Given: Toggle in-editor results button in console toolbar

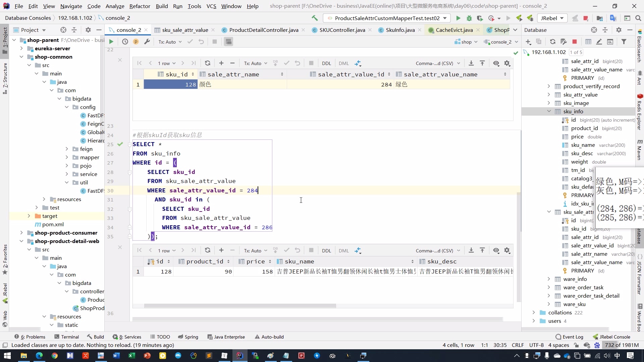Looking at the screenshot, I should (x=228, y=42).
